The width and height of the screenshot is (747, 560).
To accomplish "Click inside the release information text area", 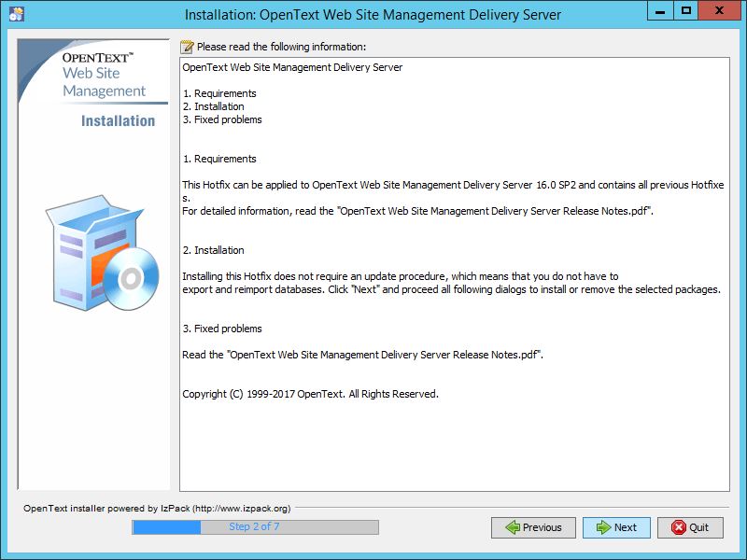I will 455,274.
